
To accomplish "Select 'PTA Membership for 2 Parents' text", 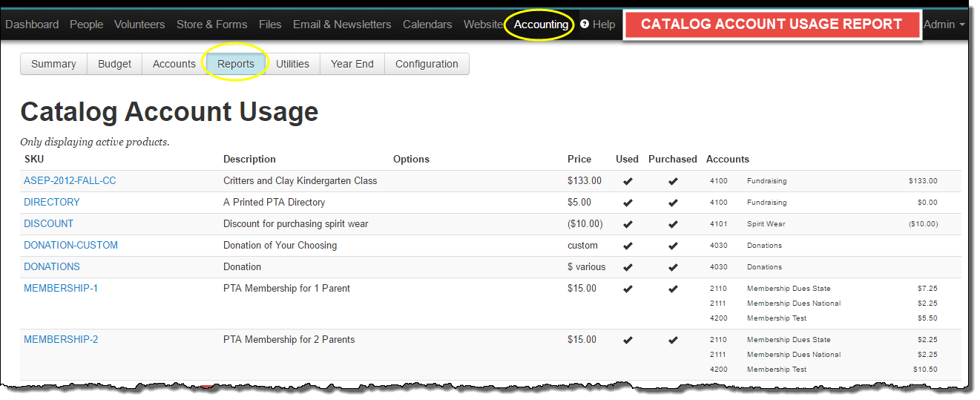I will [x=289, y=339].
